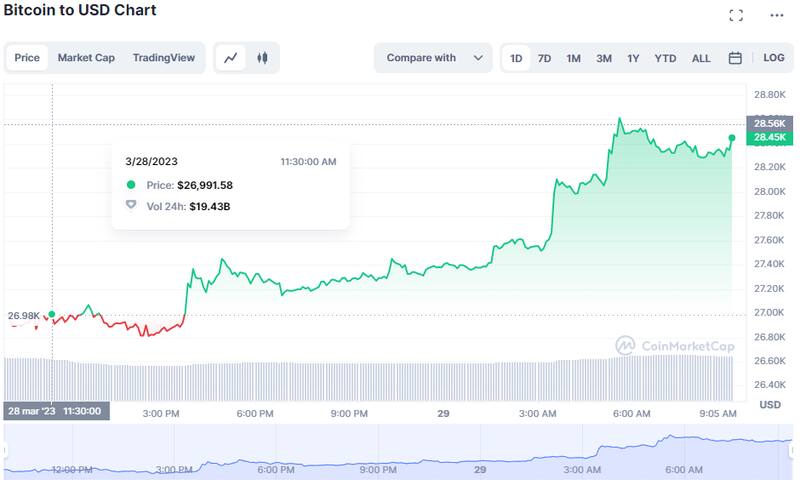Switch to candlestick chart icon
Viewport: 800px width, 485px height.
(x=262, y=58)
